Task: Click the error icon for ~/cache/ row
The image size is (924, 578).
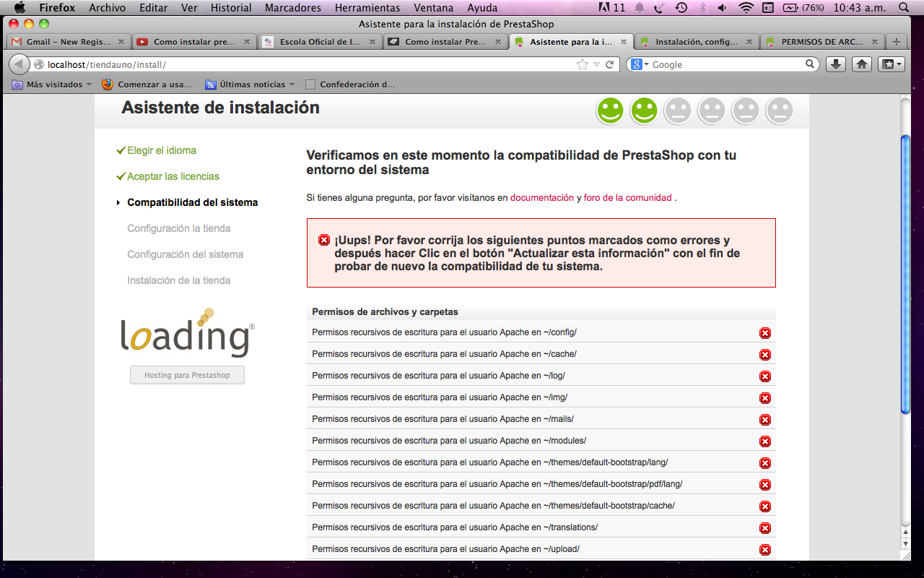Action: click(x=765, y=355)
